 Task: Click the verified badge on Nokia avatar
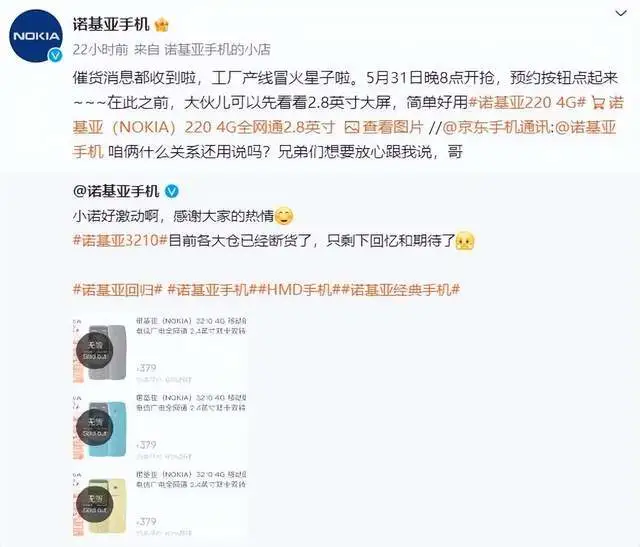point(55,55)
